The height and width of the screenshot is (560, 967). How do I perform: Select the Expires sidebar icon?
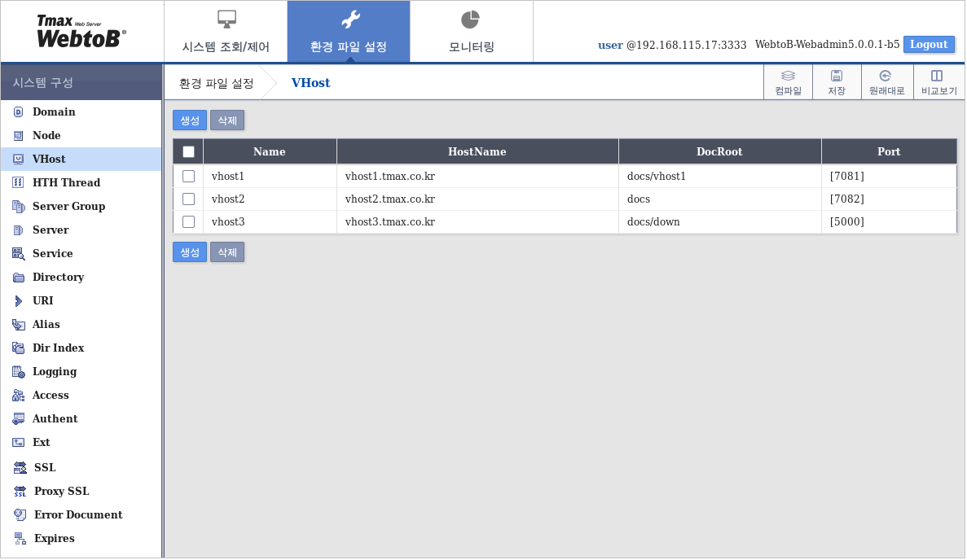coord(19,538)
